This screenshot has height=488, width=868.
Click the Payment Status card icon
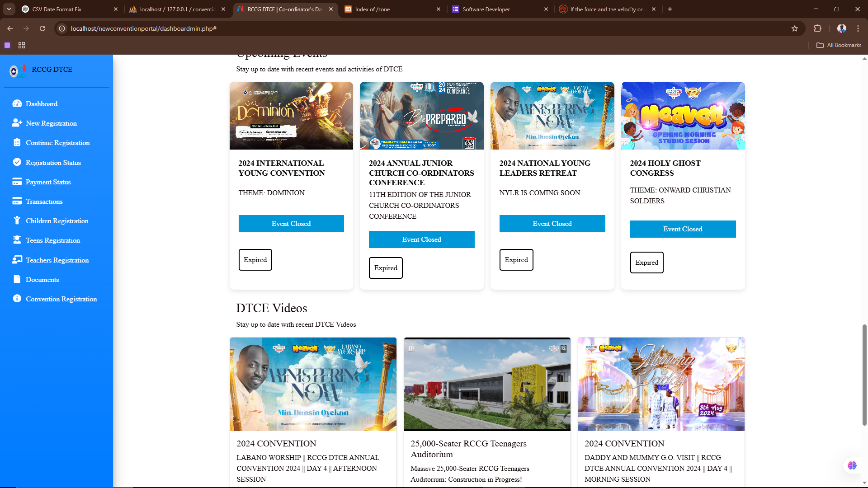17,182
